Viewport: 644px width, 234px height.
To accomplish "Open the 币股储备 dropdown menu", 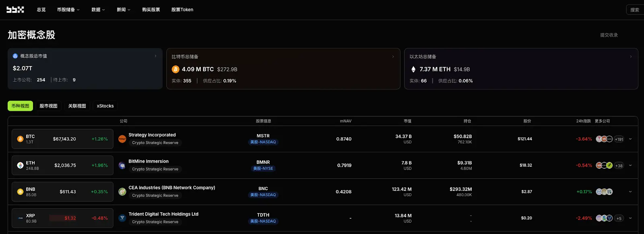I will click(x=68, y=10).
